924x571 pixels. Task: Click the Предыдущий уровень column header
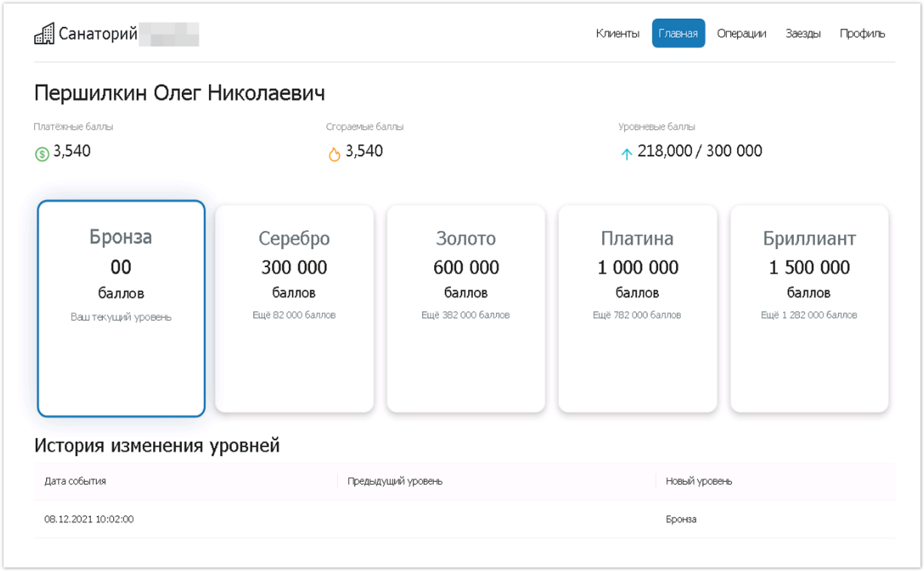coord(394,481)
